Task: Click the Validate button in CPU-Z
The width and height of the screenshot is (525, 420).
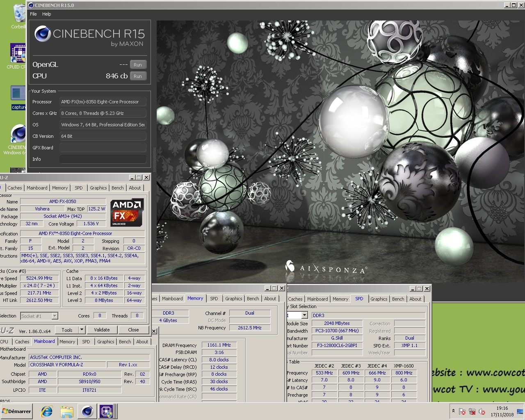Action: point(102,330)
